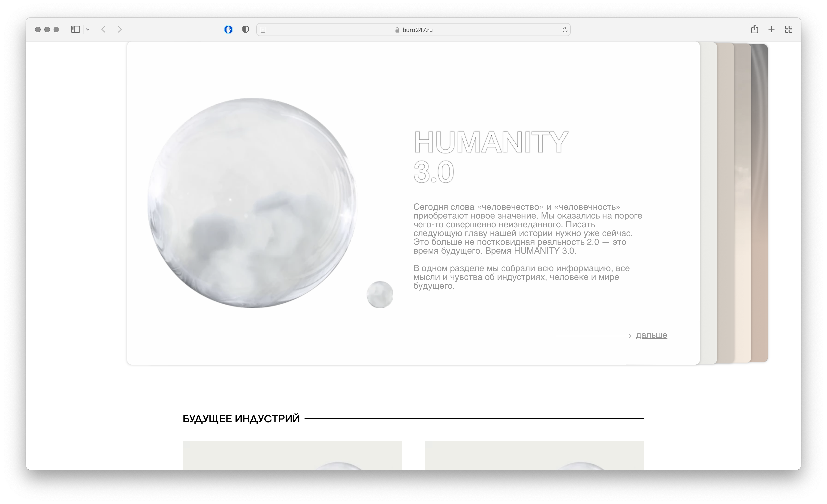This screenshot has height=504, width=827.
Task: Open a new tab with plus icon
Action: (771, 30)
